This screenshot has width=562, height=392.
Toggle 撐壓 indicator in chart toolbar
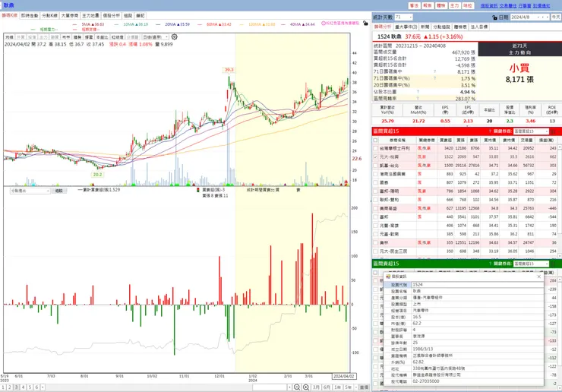(89, 37)
